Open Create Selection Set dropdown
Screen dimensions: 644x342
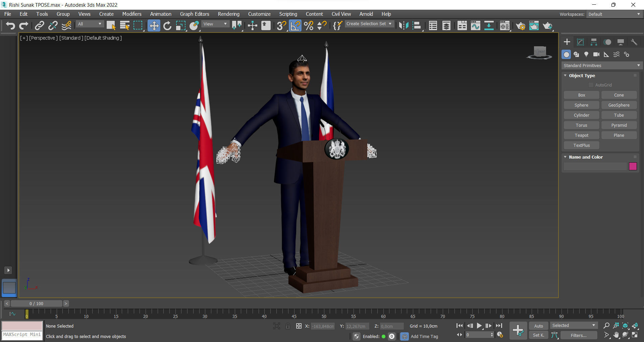[x=369, y=24]
